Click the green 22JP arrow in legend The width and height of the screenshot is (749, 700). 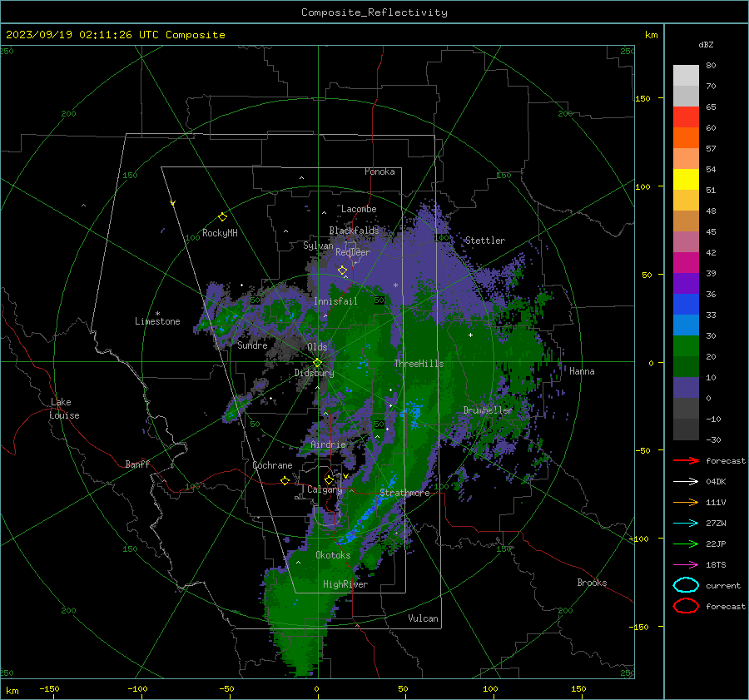click(x=686, y=544)
